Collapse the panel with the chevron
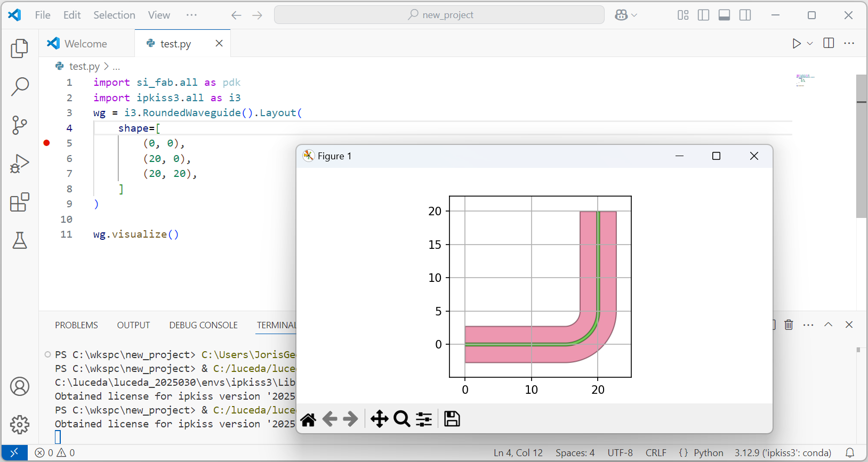This screenshot has width=868, height=462. click(x=828, y=325)
